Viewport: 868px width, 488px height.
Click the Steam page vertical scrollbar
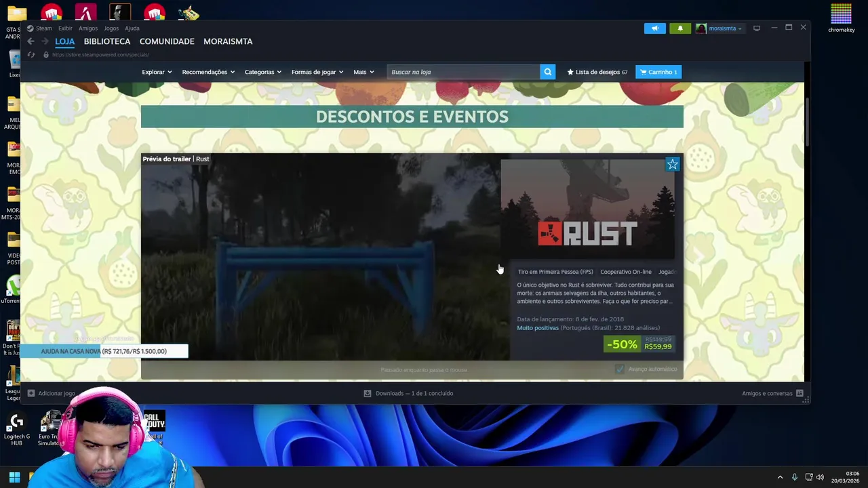click(807, 122)
